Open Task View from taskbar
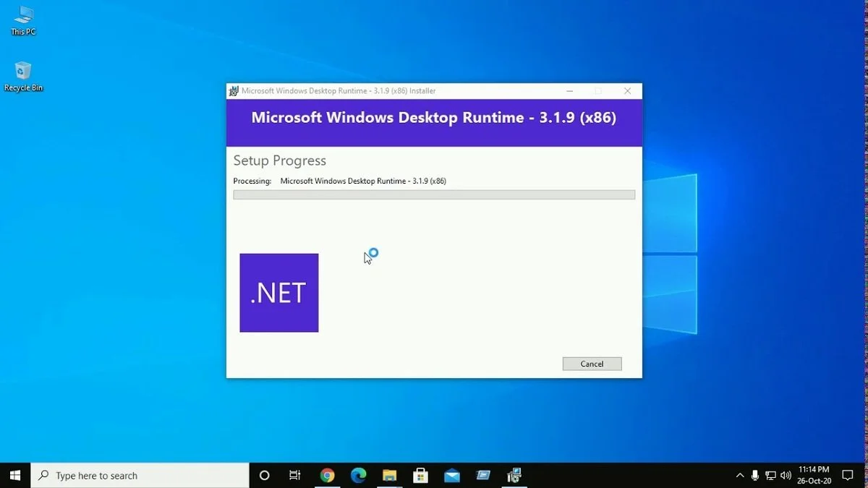Viewport: 868px width, 488px height. click(x=295, y=475)
